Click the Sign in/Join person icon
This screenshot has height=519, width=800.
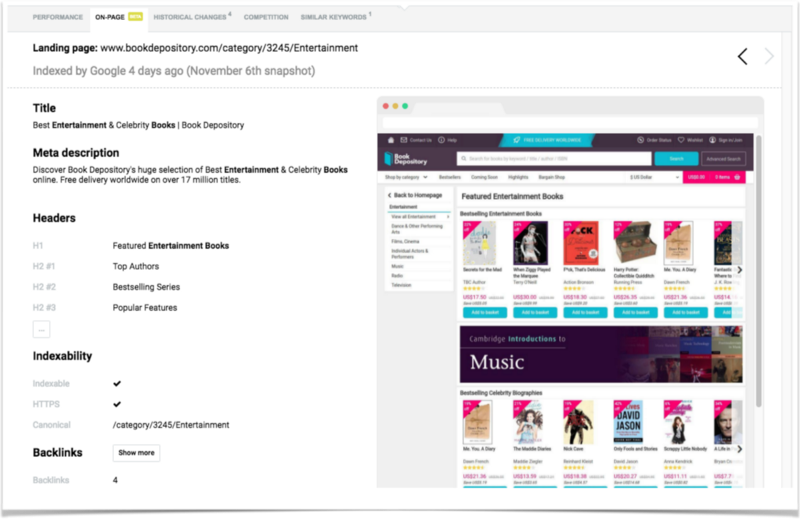712,140
